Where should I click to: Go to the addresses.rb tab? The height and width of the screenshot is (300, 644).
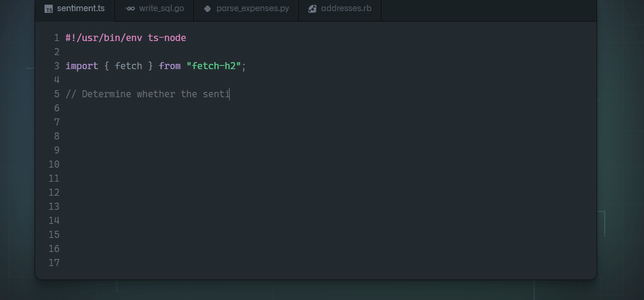346,9
